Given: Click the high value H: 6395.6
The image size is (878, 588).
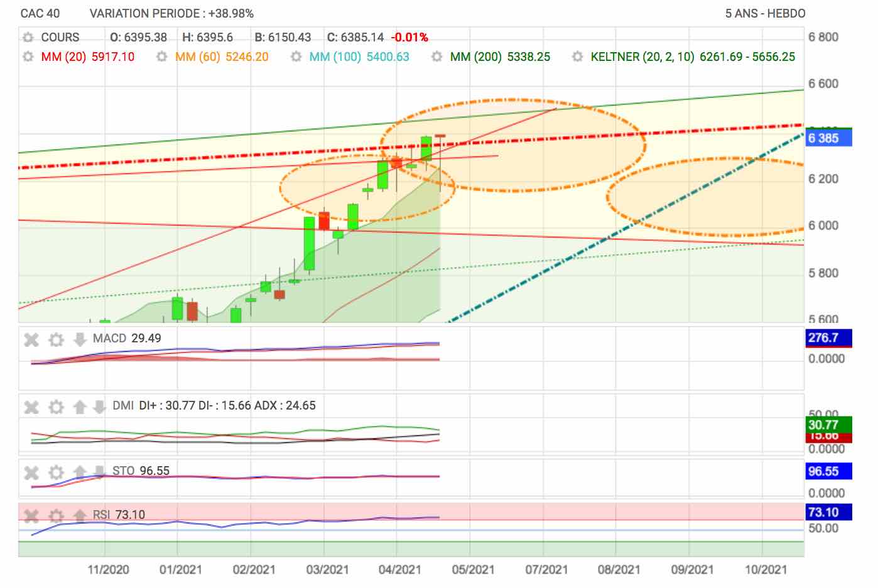Looking at the screenshot, I should [x=207, y=38].
